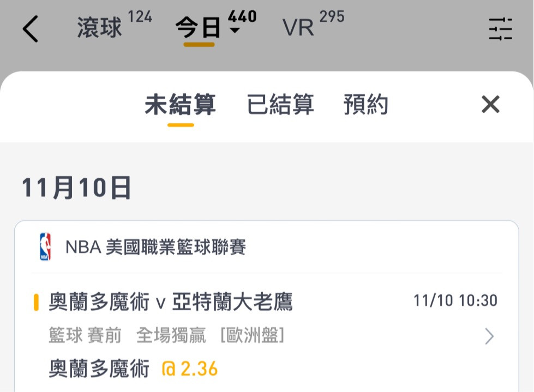Open bet details via right chevron
Image resolution: width=534 pixels, height=392 pixels.
(489, 336)
